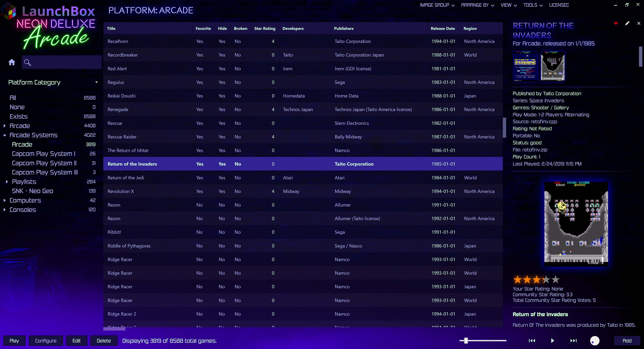
Task: Select the Revolution X game row
Action: tap(303, 191)
